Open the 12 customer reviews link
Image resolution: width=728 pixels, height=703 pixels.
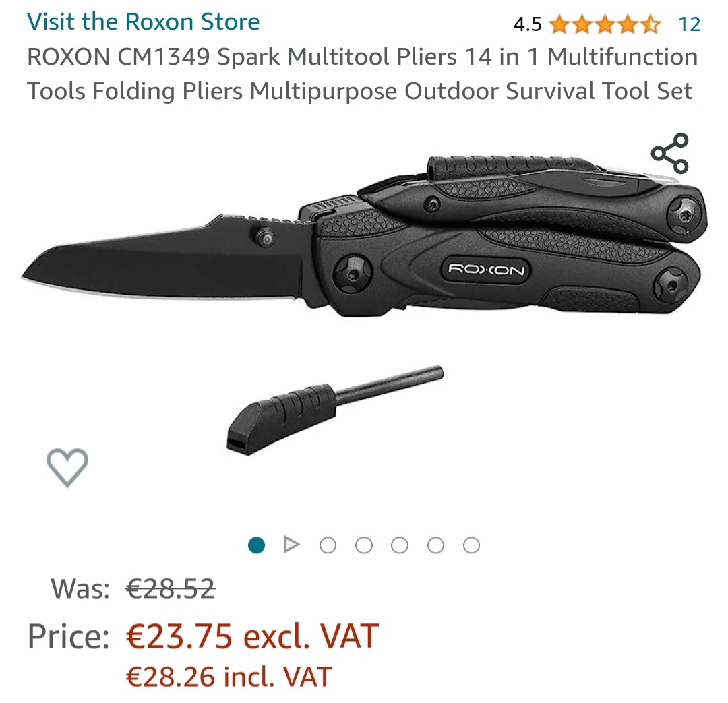pyautogui.click(x=689, y=24)
